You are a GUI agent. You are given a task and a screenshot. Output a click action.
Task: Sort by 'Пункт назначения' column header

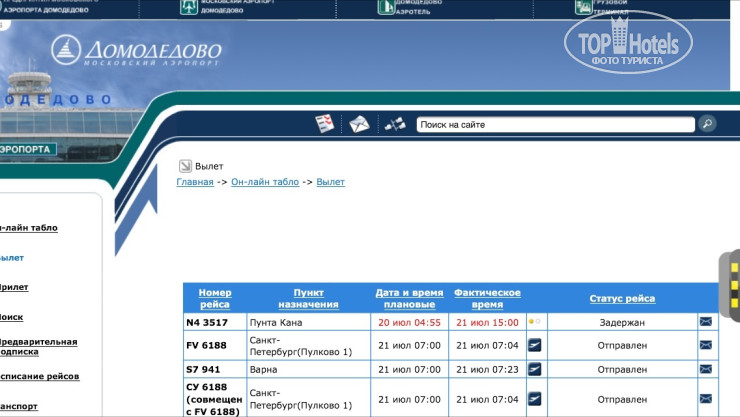(x=308, y=298)
